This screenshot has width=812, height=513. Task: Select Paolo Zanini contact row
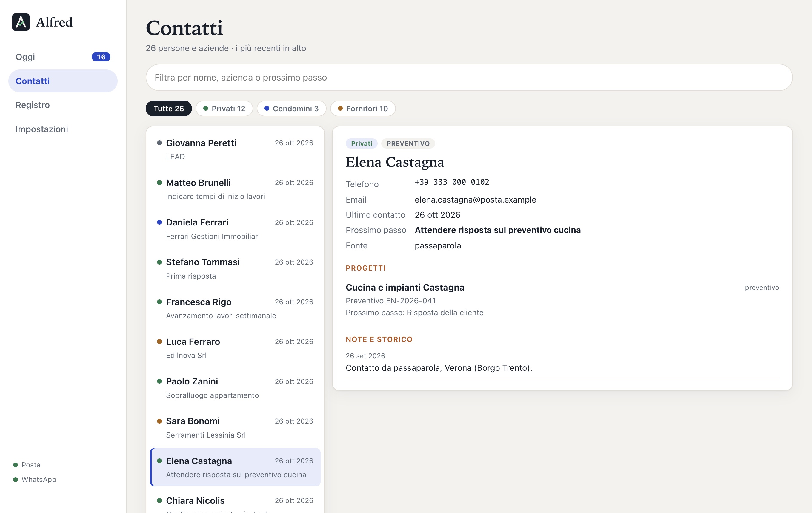click(x=235, y=388)
